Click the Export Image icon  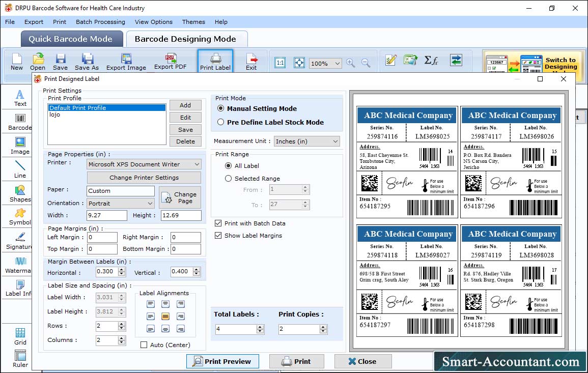point(126,62)
